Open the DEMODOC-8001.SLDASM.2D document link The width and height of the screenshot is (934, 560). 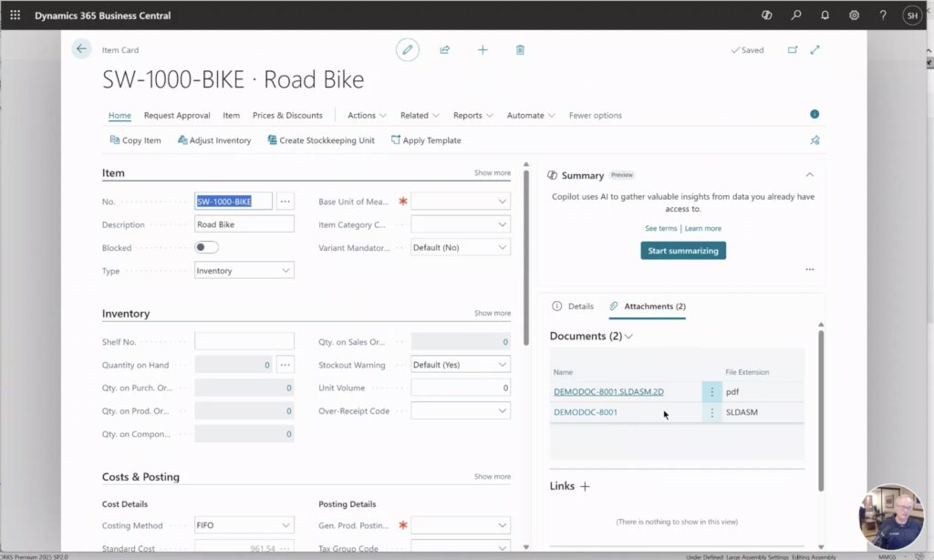tap(608, 391)
